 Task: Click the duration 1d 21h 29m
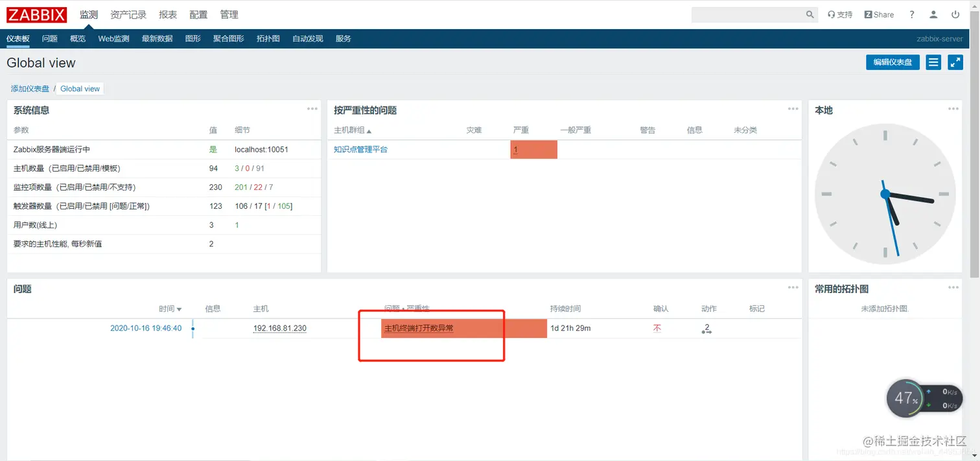[x=570, y=329]
